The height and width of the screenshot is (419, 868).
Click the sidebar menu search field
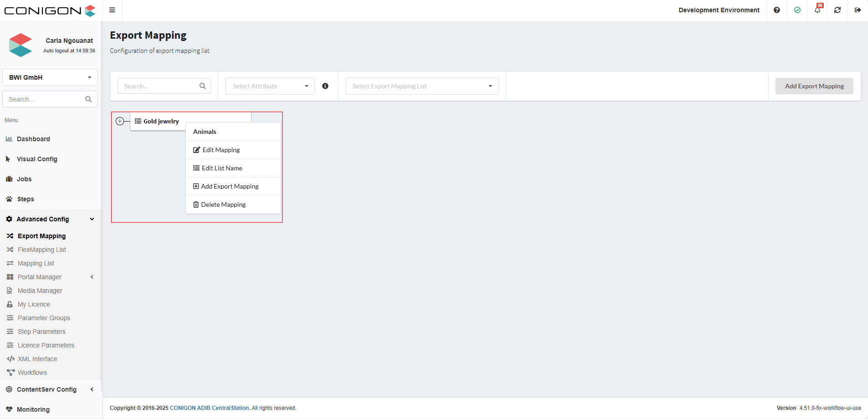(44, 99)
